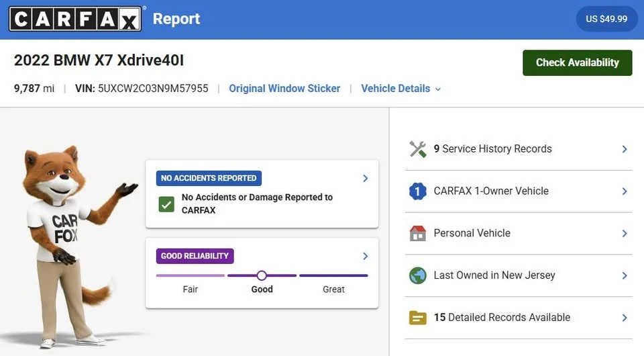Click the globe Last Owned icon
The width and height of the screenshot is (644, 356).
click(x=418, y=275)
